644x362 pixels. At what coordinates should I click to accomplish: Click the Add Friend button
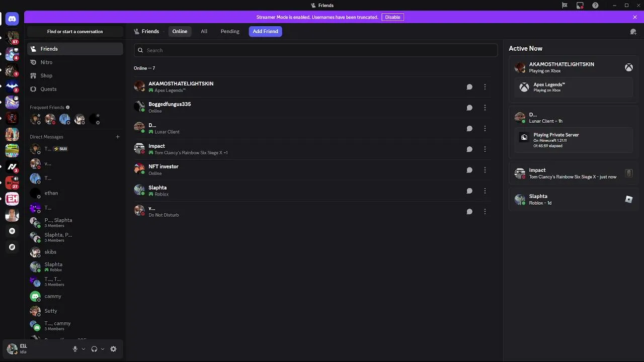pyautogui.click(x=265, y=31)
